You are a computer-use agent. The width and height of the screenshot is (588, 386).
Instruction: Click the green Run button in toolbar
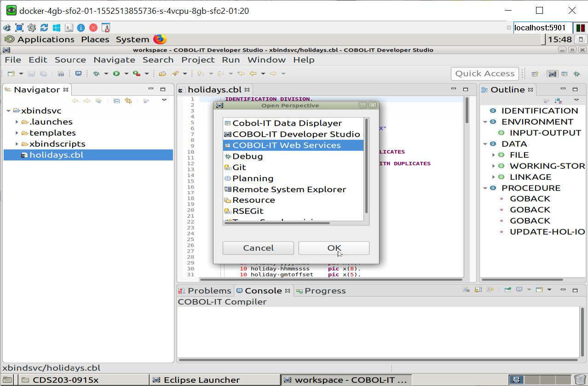(x=116, y=74)
